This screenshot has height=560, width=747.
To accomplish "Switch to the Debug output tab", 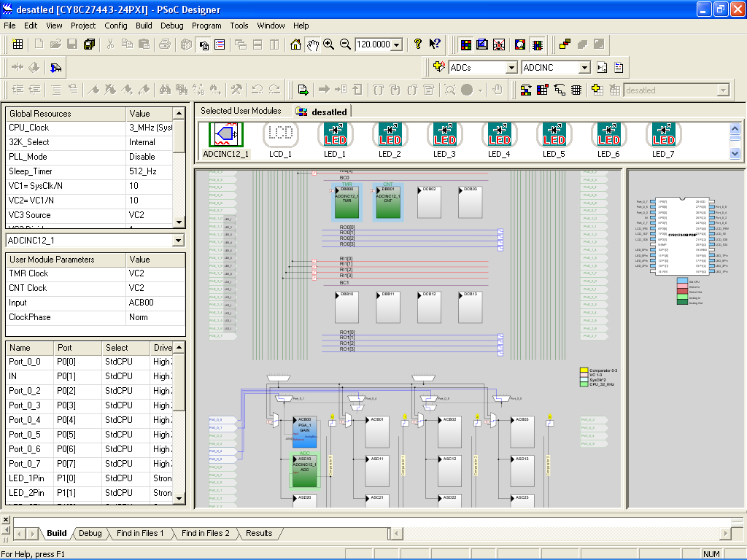I will 90,533.
